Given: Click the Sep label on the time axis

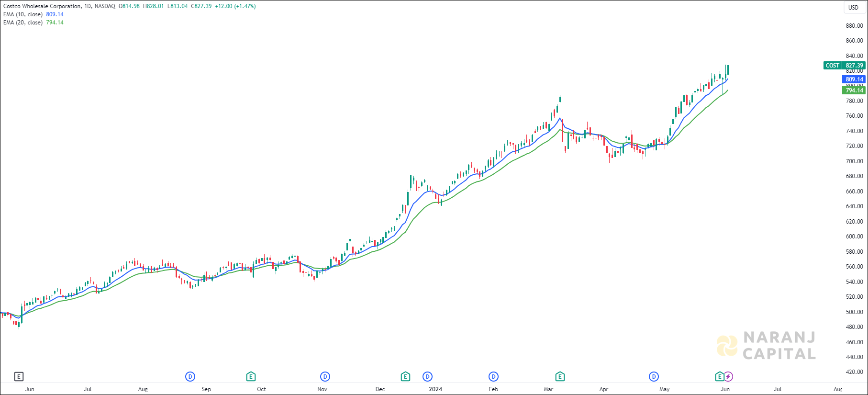Looking at the screenshot, I should point(206,389).
